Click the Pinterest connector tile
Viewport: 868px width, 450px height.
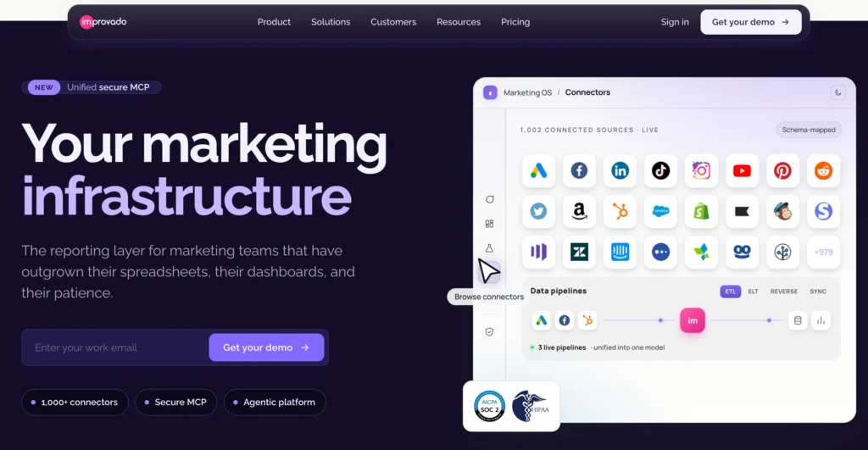(x=782, y=170)
